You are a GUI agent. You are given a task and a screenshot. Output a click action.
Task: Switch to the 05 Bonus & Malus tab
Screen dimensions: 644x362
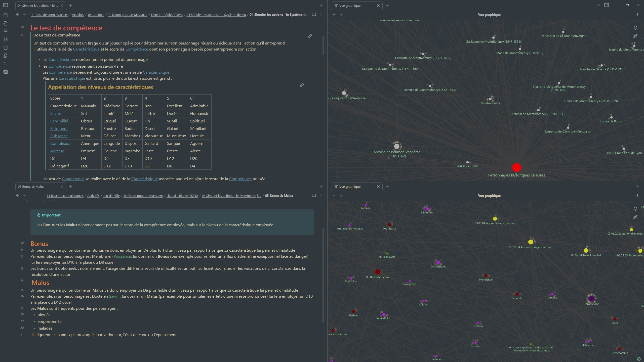31,187
